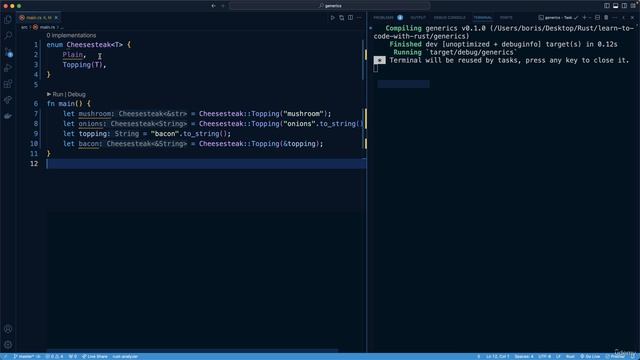Open Customize Layout icon in title bar
The image size is (640, 360).
(633, 6)
